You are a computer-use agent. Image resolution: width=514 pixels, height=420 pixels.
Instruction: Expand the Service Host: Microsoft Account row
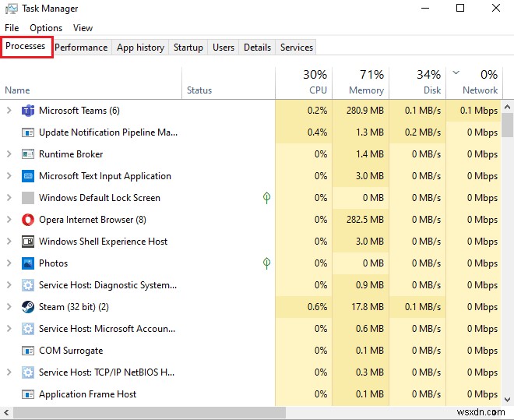(x=9, y=329)
